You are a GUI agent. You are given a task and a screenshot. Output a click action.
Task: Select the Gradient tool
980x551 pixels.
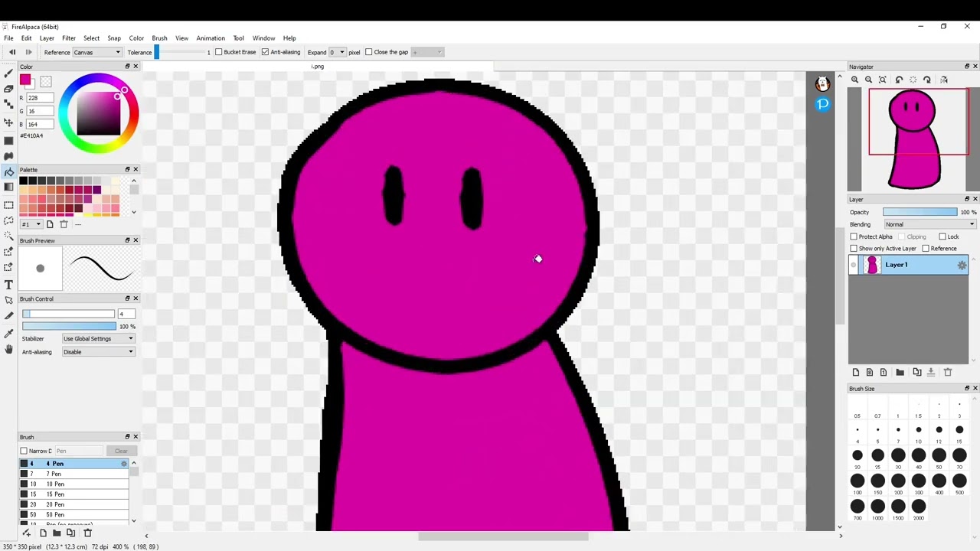(8, 187)
